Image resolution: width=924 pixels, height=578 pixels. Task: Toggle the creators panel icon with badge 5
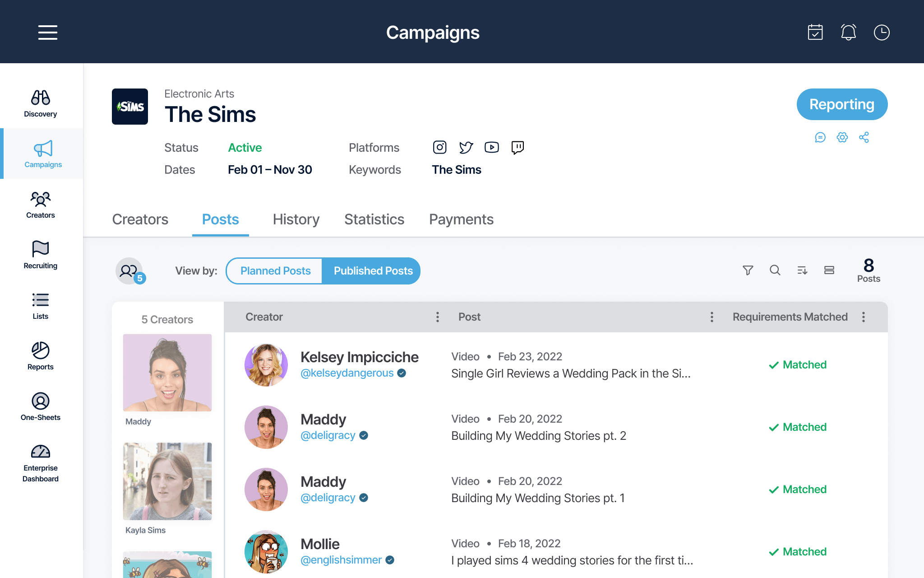(x=130, y=271)
